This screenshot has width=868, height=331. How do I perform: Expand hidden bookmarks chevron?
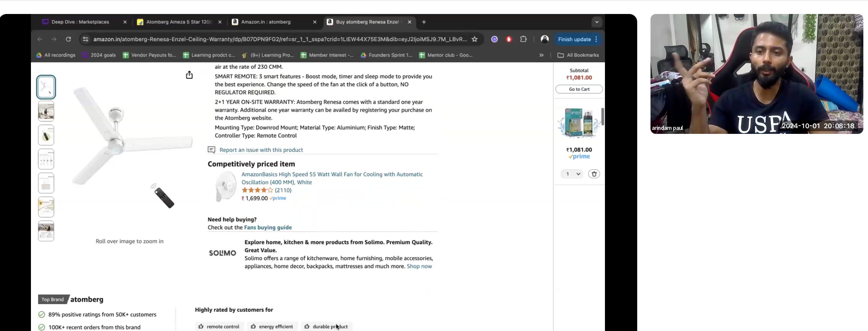[541, 55]
